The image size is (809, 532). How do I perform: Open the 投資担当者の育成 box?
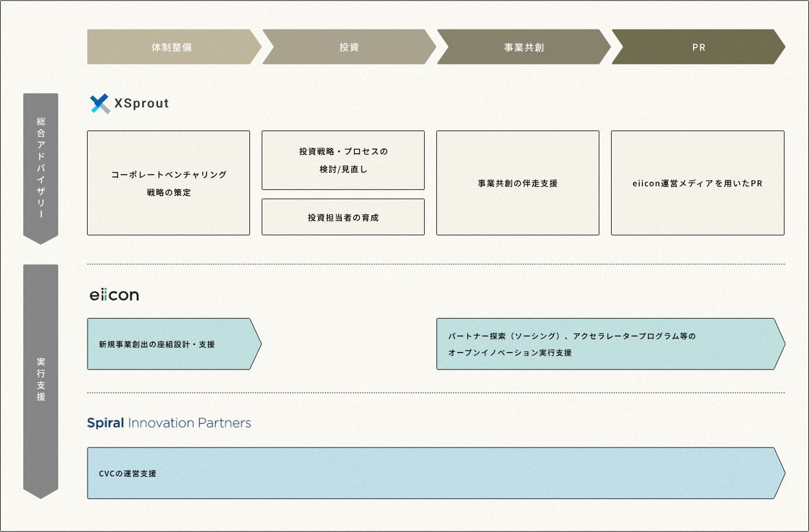point(343,217)
